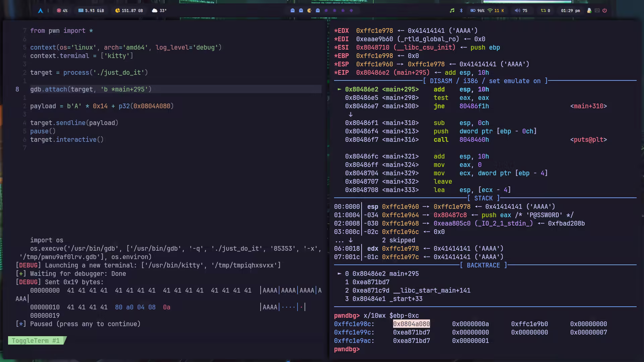
Task: Click the pwndbg command prompt line
Action: [x=369, y=349]
